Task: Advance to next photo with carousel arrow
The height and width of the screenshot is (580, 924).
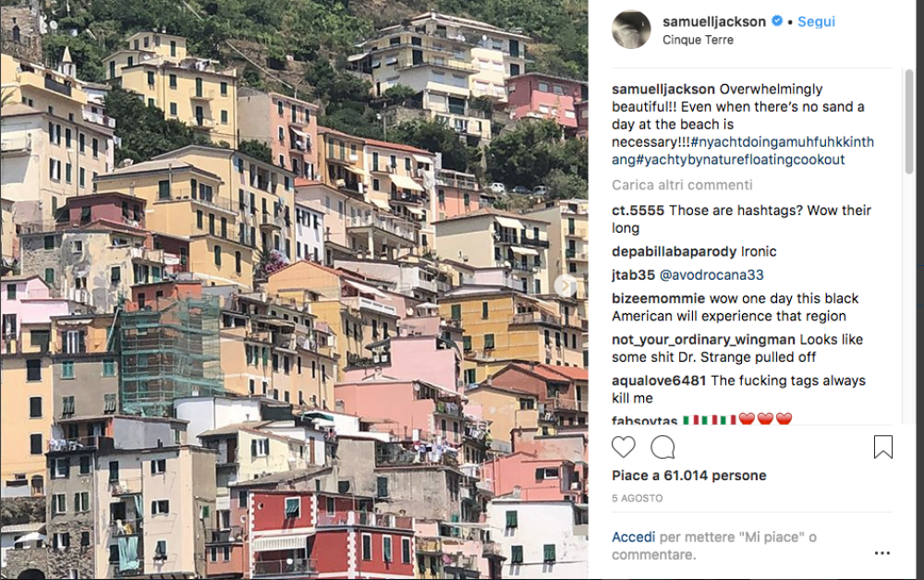Action: point(565,285)
